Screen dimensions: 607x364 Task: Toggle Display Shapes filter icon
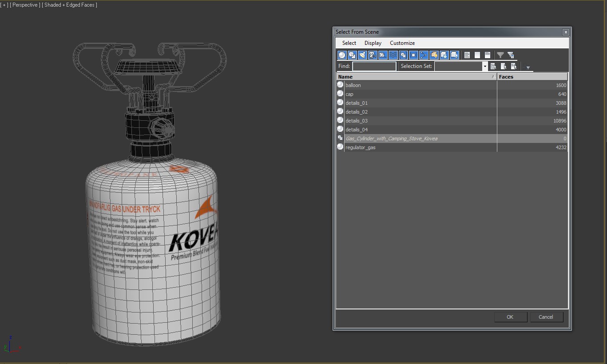[x=352, y=55]
